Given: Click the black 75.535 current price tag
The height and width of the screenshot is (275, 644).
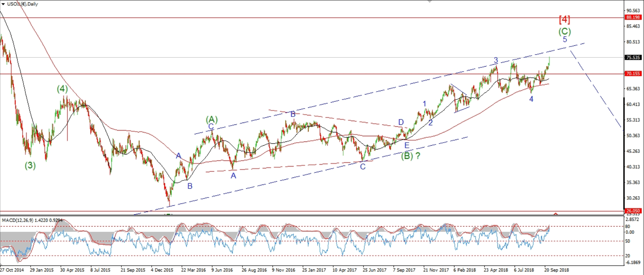Looking at the screenshot, I should (x=633, y=57).
